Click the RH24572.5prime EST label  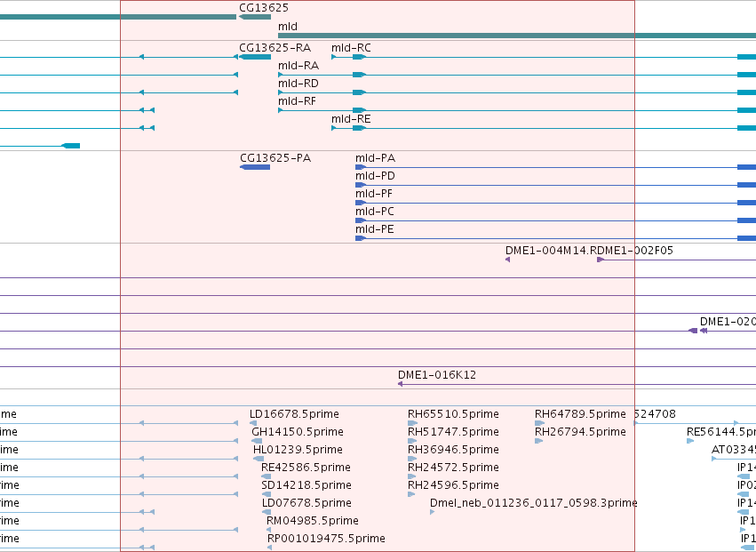453,468
